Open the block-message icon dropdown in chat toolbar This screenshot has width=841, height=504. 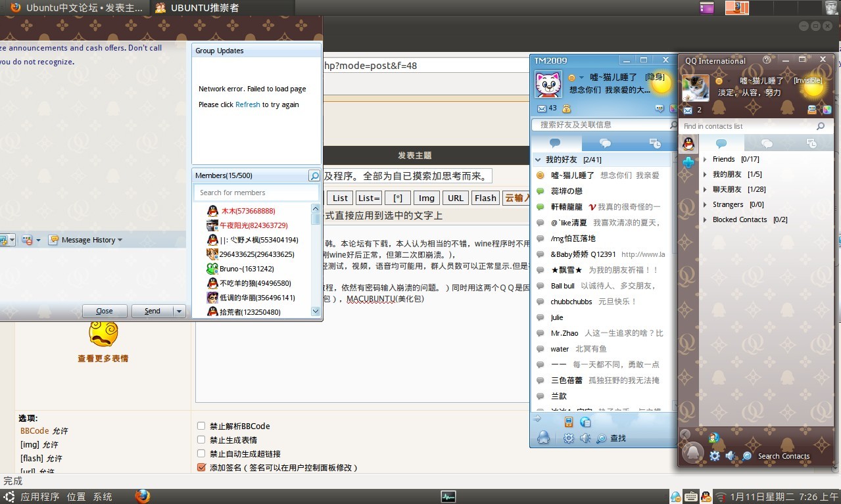(x=38, y=241)
